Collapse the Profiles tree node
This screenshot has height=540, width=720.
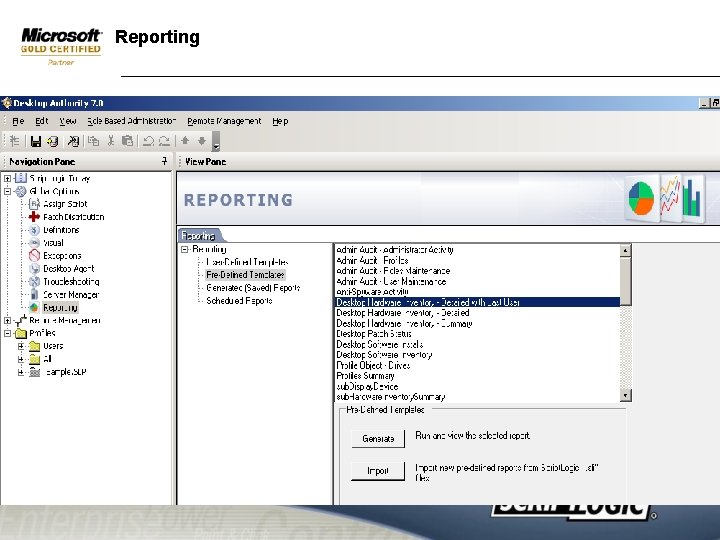[7, 333]
